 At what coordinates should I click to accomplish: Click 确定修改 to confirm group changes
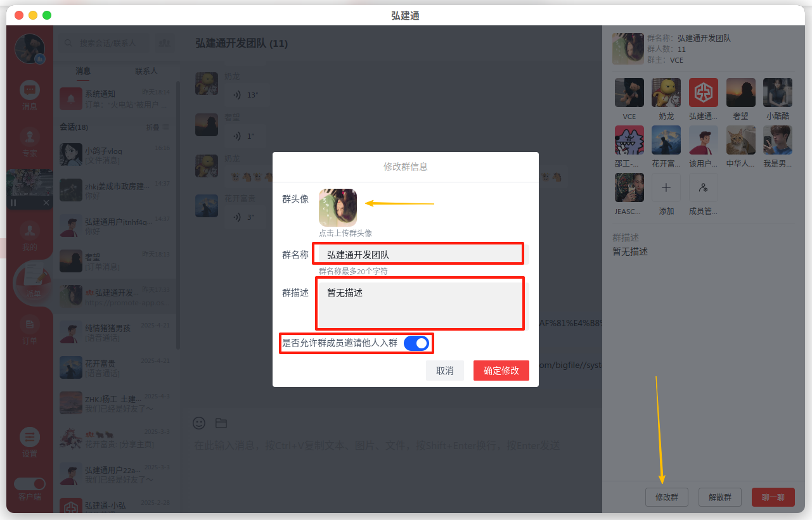tap(501, 371)
